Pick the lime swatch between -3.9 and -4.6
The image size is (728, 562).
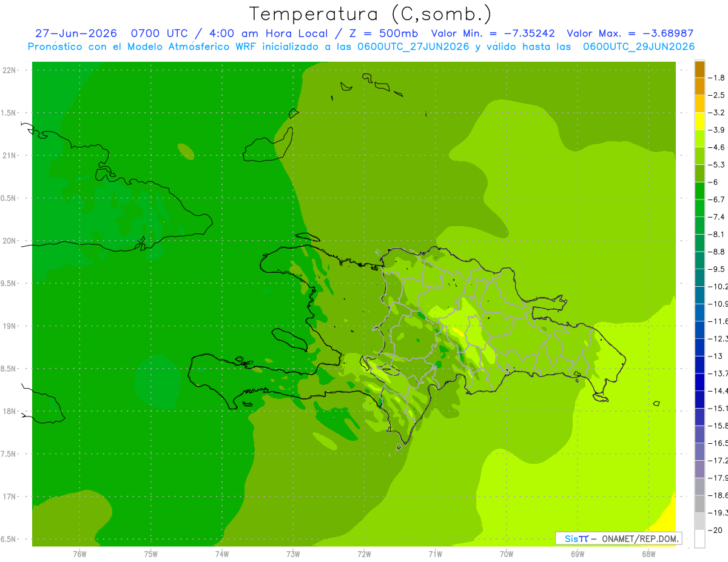click(699, 139)
